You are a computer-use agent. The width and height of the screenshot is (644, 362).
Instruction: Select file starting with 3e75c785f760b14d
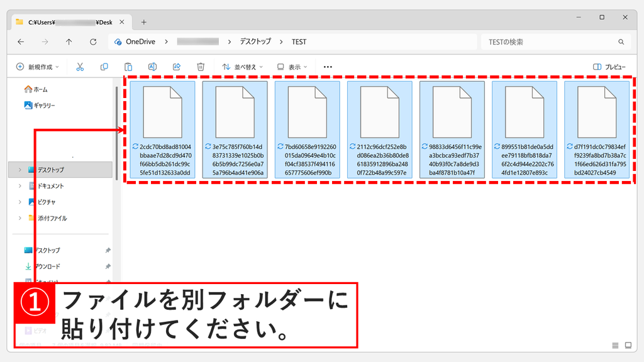coord(235,129)
